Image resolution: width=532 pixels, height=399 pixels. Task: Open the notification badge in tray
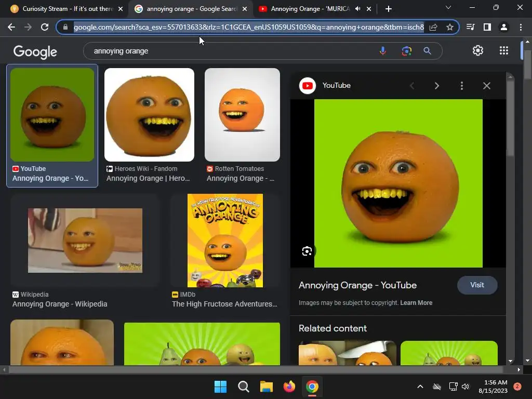517,387
